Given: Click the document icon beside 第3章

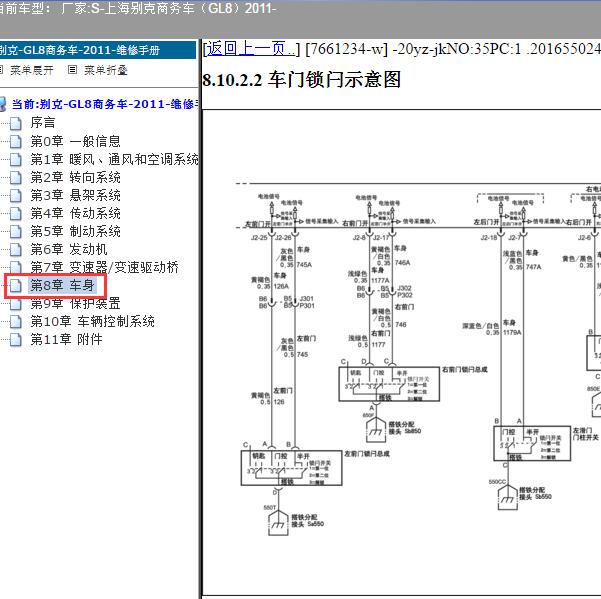Looking at the screenshot, I should point(16,195).
